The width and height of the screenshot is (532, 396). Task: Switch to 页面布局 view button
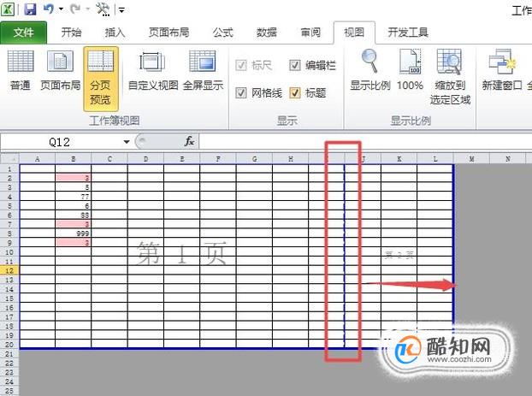click(61, 71)
